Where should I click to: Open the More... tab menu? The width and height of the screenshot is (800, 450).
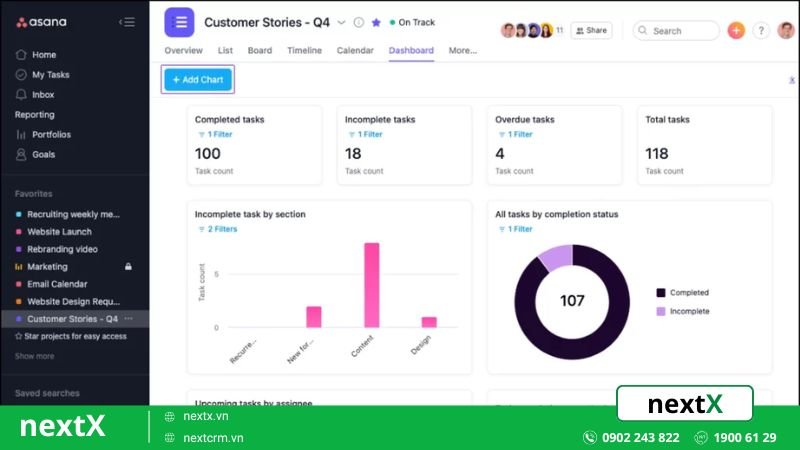(x=463, y=51)
